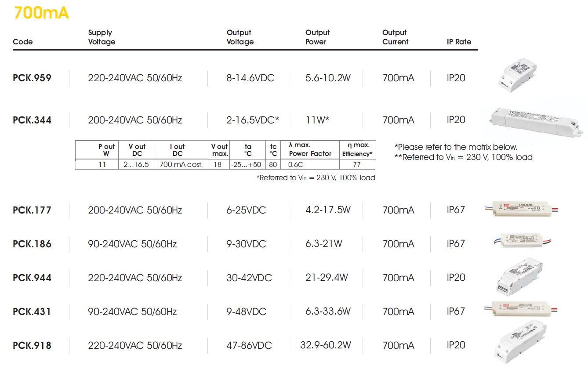Select PCK.186 output power 6.3-21W
Image resolution: width=588 pixels, height=373 pixels.
tap(324, 244)
